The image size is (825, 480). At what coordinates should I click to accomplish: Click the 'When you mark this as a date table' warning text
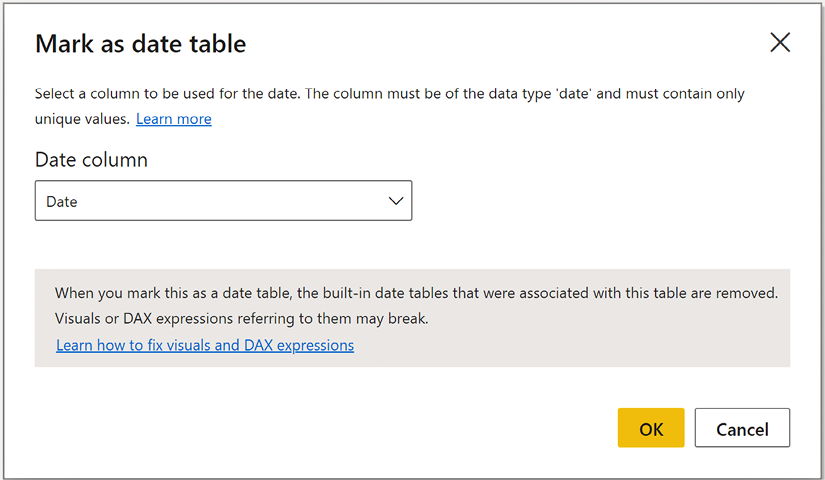tap(416, 306)
